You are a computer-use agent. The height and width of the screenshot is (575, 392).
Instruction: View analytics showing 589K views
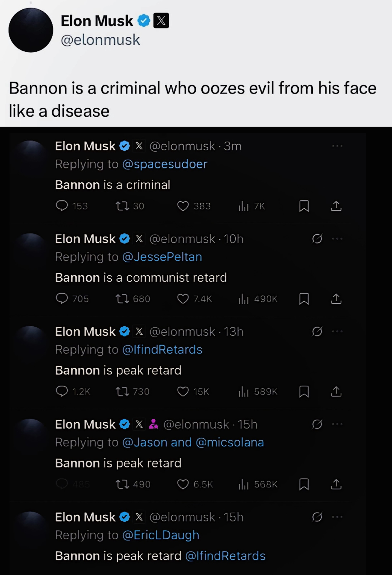258,392
